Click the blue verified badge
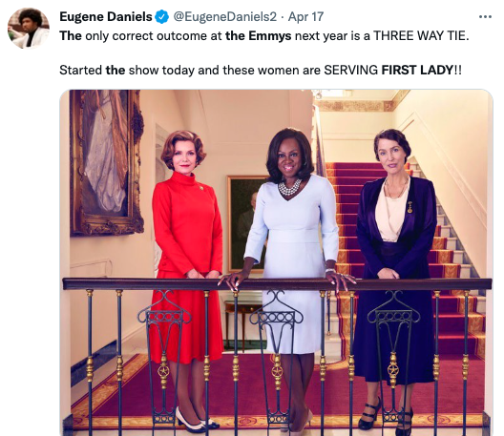This screenshot has height=436, width=504. (162, 17)
